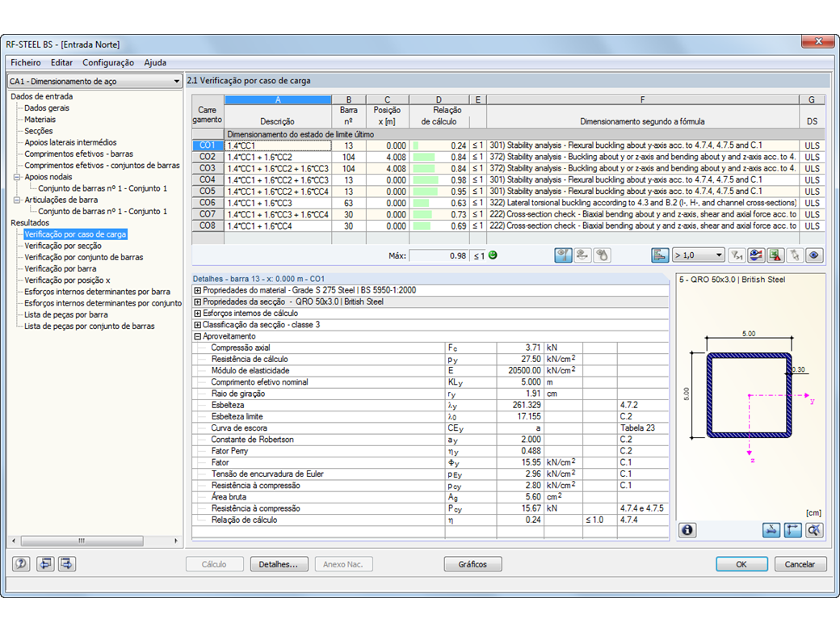Image resolution: width=840 pixels, height=632 pixels.
Task: Click the help question mark icon
Action: click(21, 563)
